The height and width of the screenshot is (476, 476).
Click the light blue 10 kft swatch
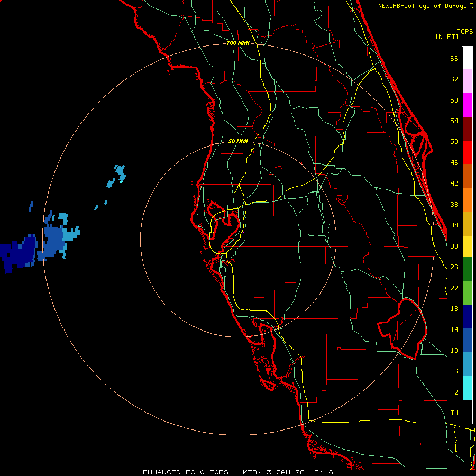467,364
